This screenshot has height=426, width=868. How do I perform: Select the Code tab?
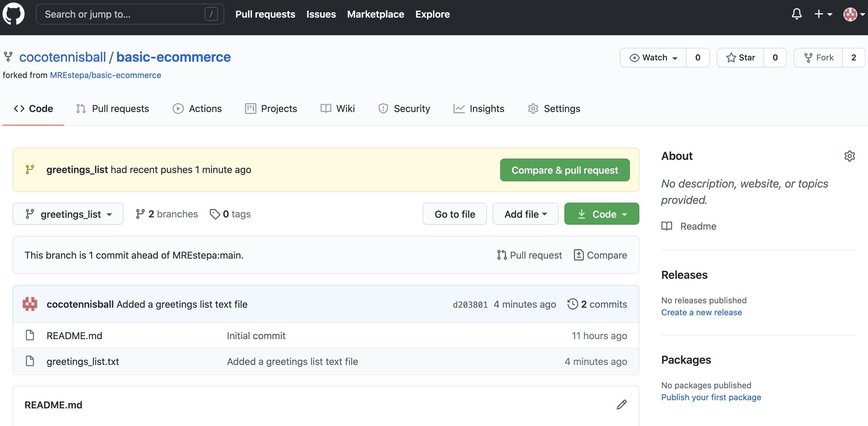click(x=33, y=108)
